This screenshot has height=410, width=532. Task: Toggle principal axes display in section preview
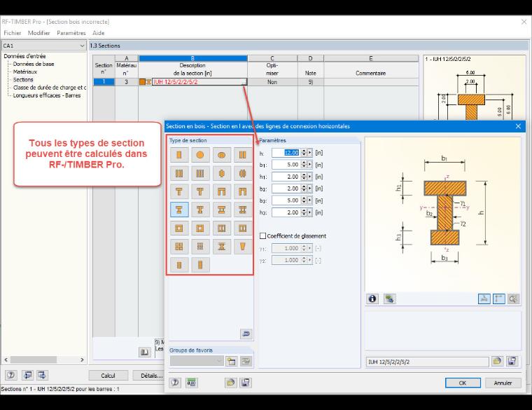pos(484,299)
